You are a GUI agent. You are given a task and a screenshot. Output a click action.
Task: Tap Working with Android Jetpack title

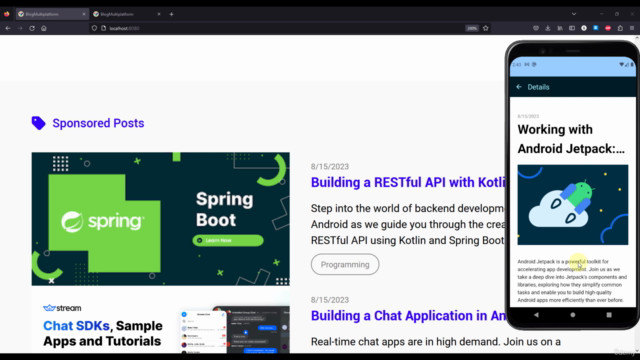coord(571,139)
